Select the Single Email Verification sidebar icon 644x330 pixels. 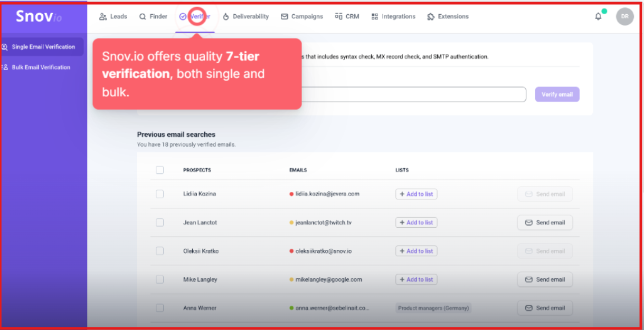[x=6, y=46]
